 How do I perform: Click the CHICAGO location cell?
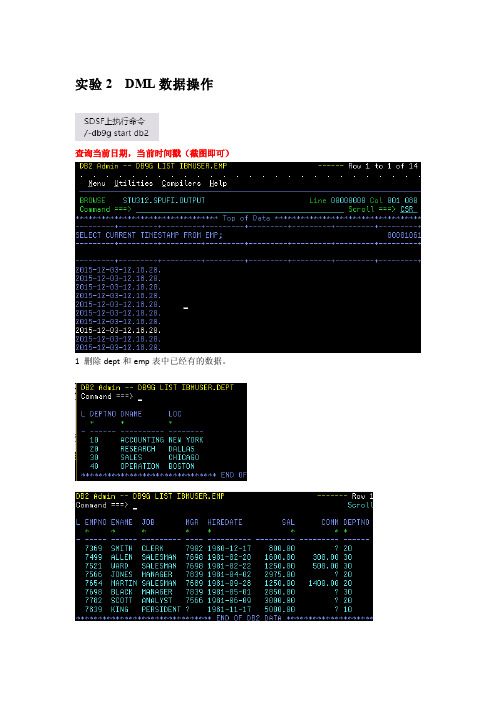click(184, 458)
